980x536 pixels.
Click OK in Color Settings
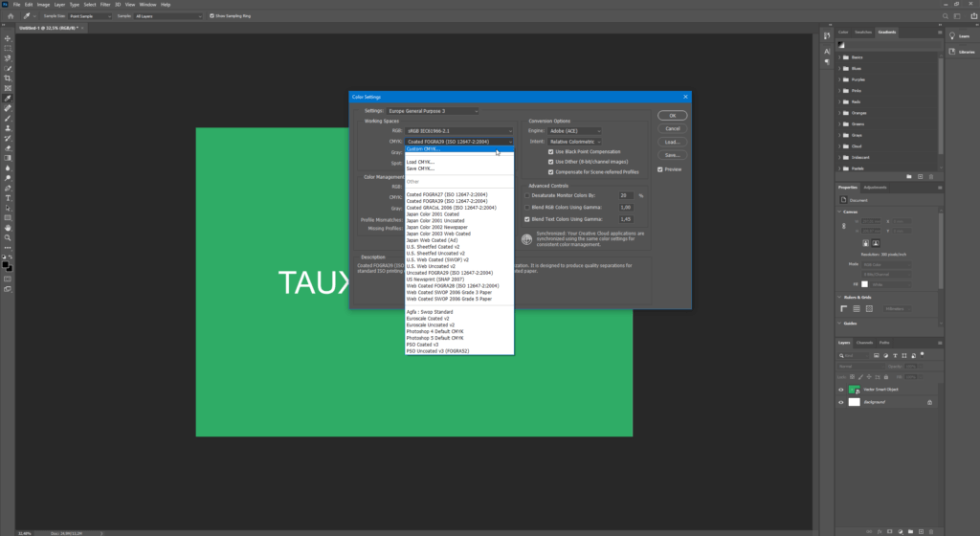pos(673,116)
